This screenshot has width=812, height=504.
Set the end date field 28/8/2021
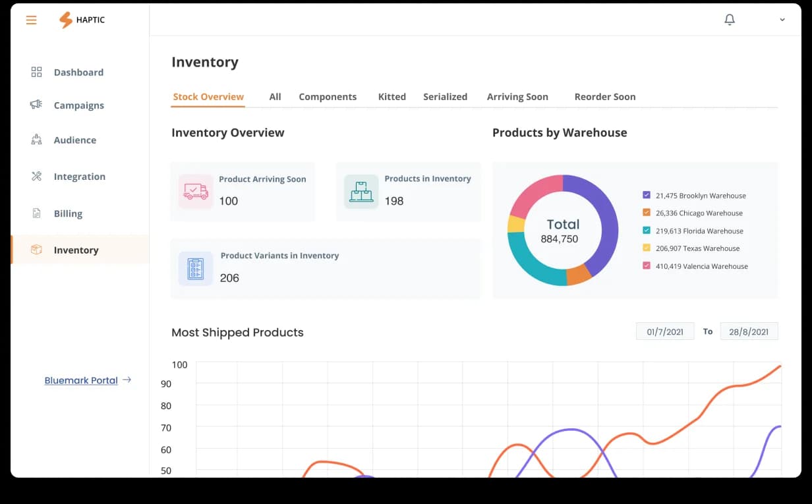(749, 331)
